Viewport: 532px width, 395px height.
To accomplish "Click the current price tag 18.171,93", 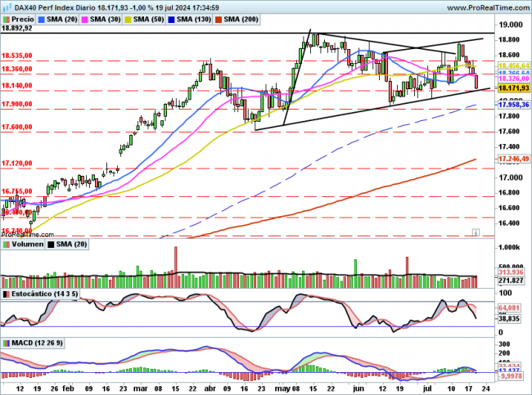I will 512,88.
